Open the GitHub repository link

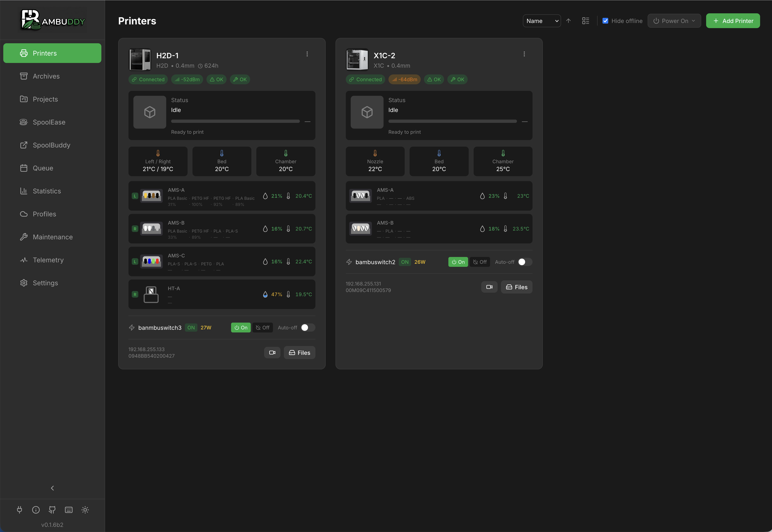click(x=52, y=510)
